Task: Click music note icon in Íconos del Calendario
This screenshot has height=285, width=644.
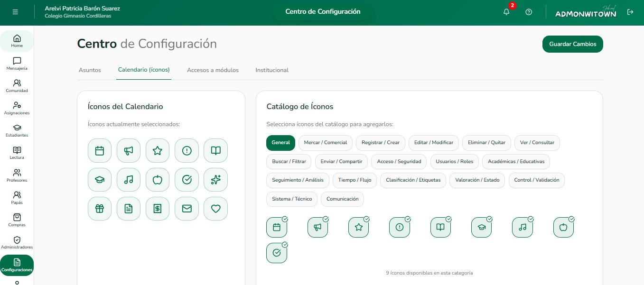Action: tap(129, 180)
